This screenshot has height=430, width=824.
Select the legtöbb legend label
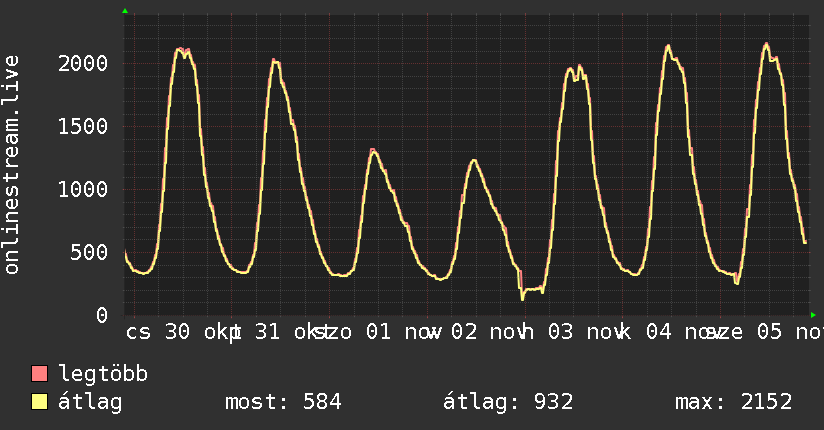(x=103, y=374)
